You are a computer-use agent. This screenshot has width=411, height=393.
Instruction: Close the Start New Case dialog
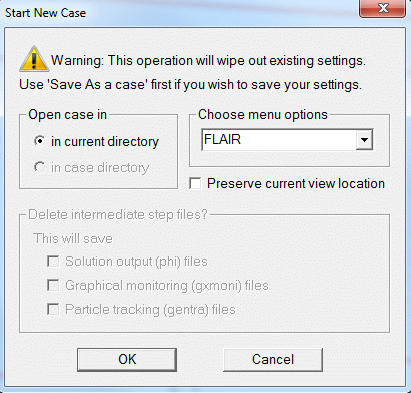click(383, 9)
